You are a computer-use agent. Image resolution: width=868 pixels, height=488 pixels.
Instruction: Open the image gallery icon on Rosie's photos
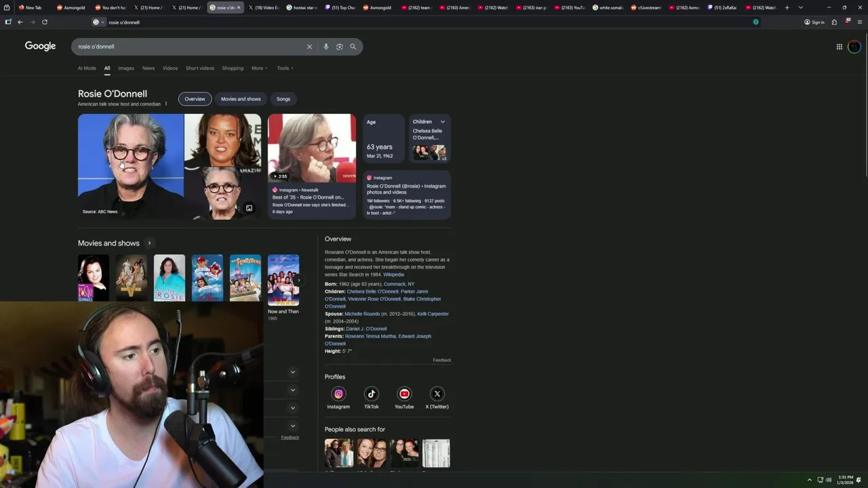(x=249, y=208)
